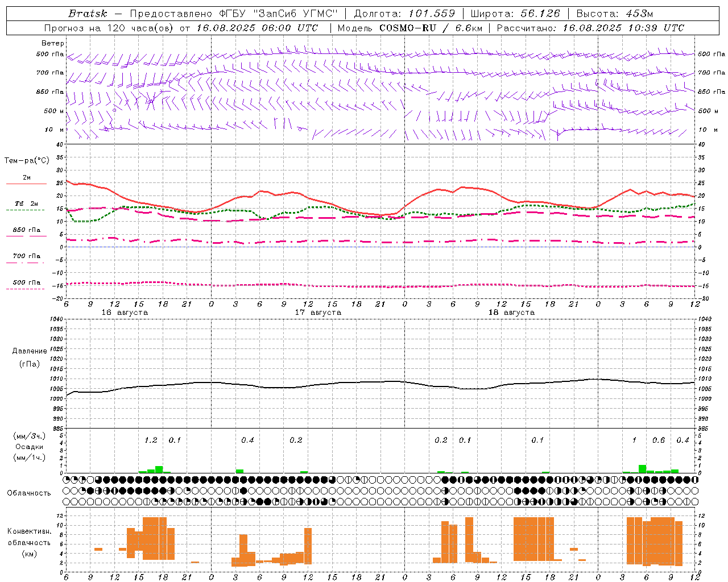The image size is (728, 582).
Task: Click the Тем-ра(°C) panel label
Action: click(x=27, y=161)
